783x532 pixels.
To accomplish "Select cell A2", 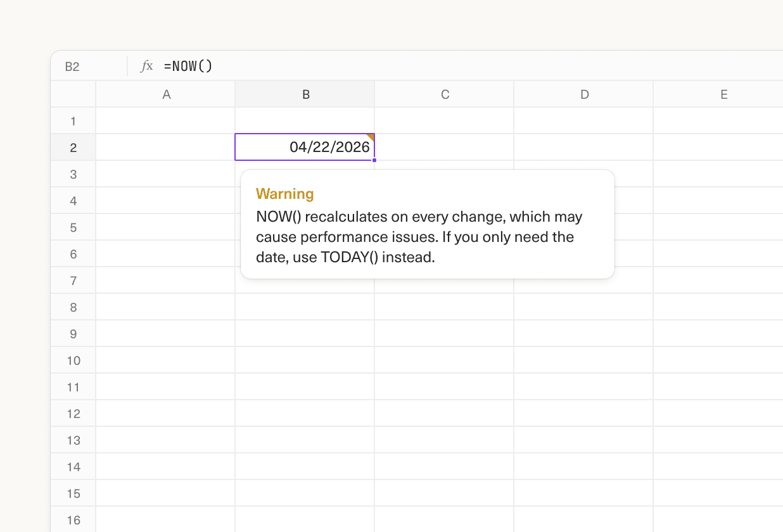I will [166, 148].
